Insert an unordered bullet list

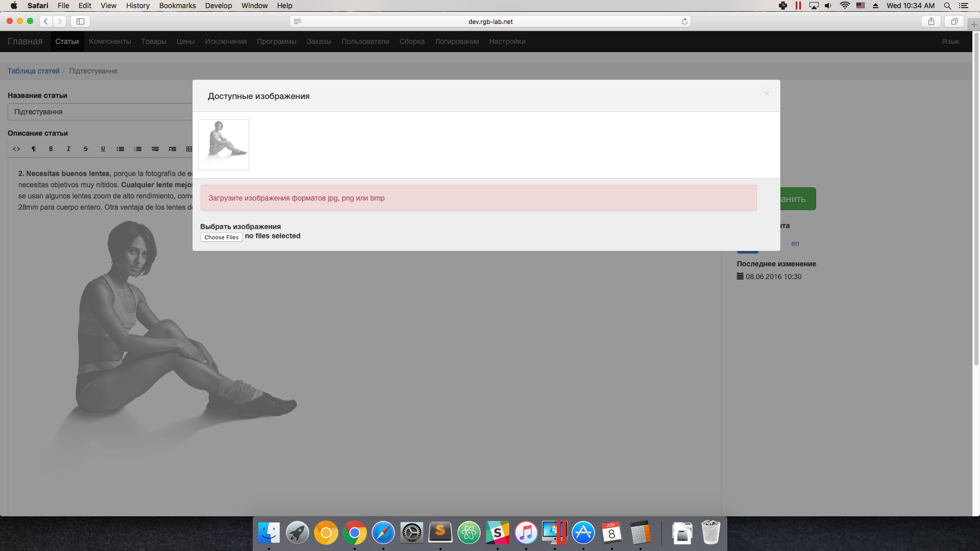coord(120,149)
